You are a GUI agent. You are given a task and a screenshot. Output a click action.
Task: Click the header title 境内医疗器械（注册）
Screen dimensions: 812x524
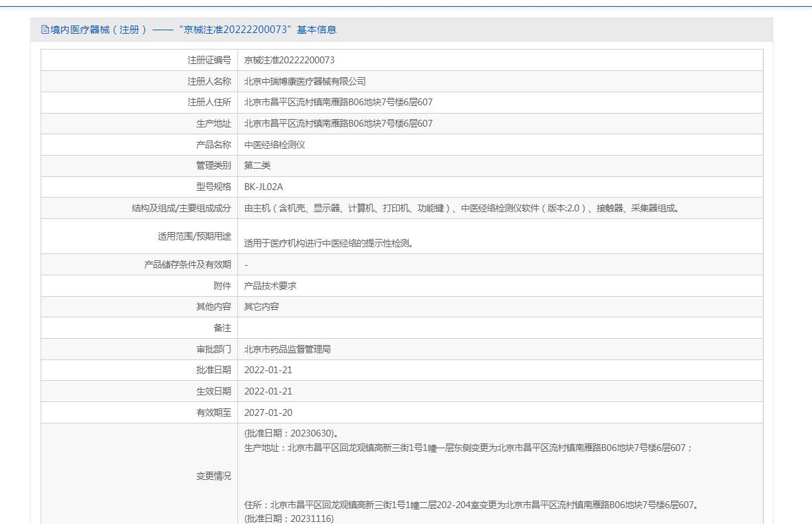[98, 30]
